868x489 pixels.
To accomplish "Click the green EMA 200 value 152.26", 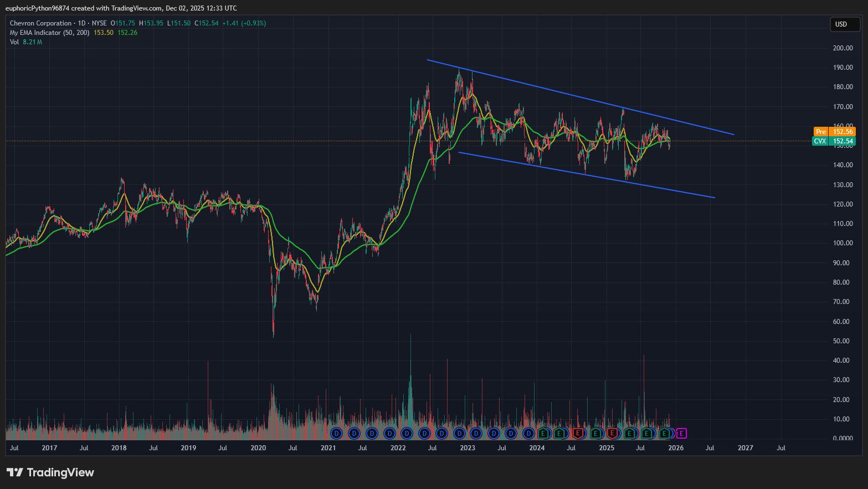I will point(127,33).
